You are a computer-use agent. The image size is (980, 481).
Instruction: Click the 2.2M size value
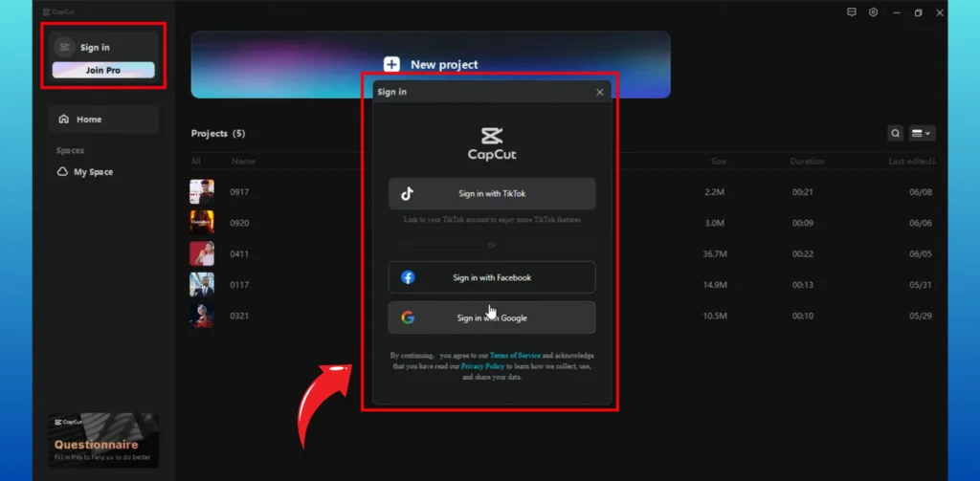(x=714, y=192)
